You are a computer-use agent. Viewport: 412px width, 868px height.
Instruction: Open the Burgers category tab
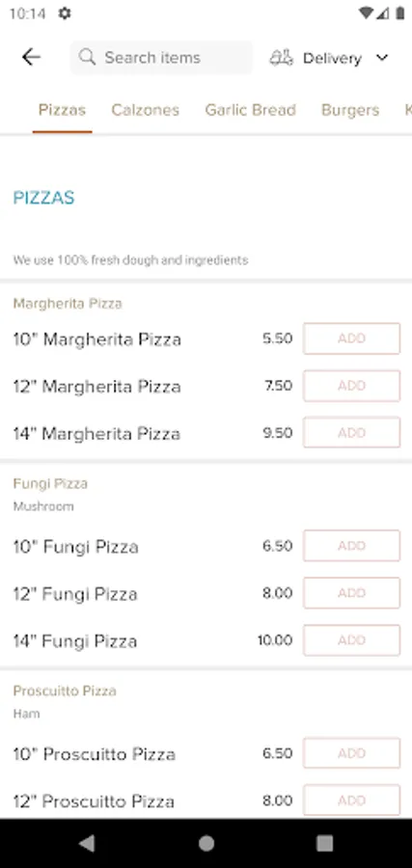pos(350,110)
